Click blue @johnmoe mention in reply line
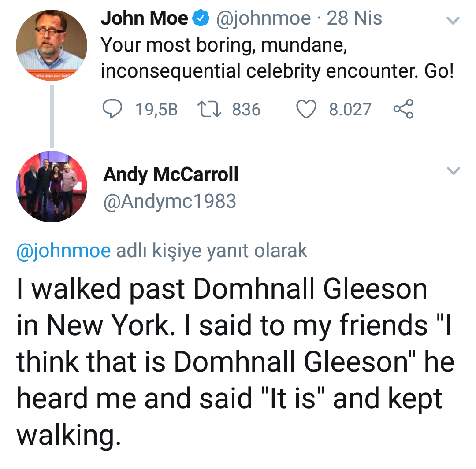 pyautogui.click(x=63, y=251)
